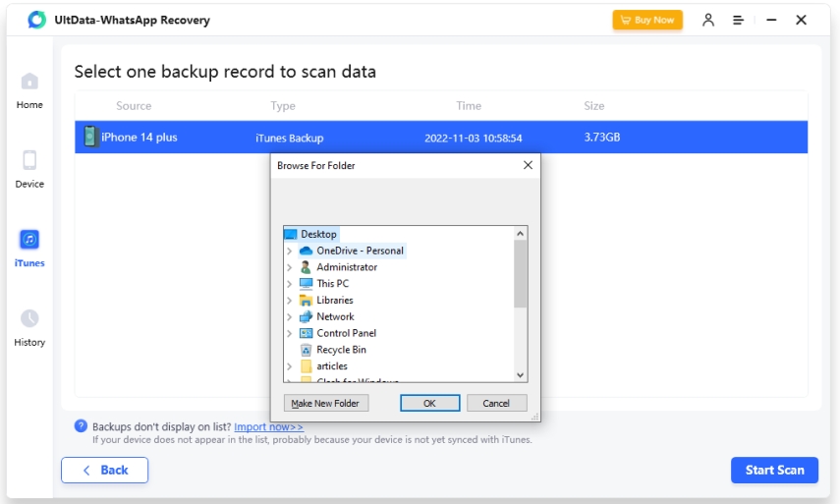
Task: Select the Network entry
Action: [335, 316]
